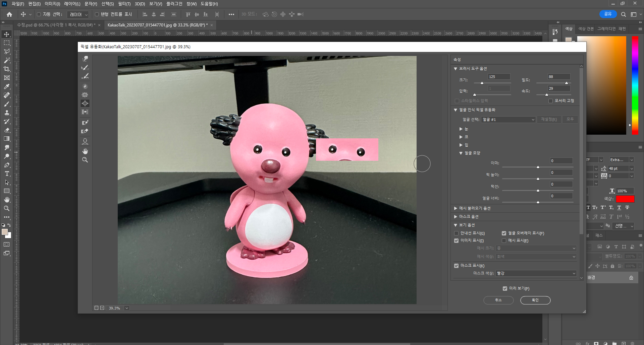Select the Pen tool
This screenshot has height=345, width=644.
(7, 165)
